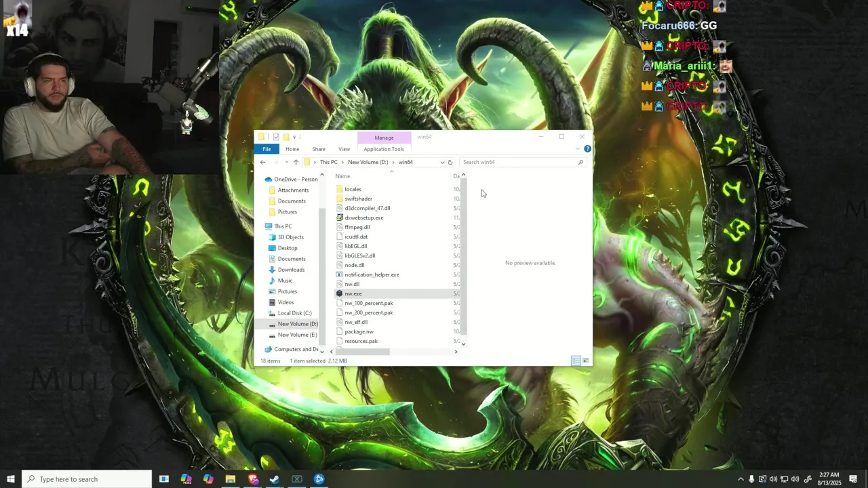Select This PC in navigation pane
This screenshot has width=868, height=488.
click(279, 226)
